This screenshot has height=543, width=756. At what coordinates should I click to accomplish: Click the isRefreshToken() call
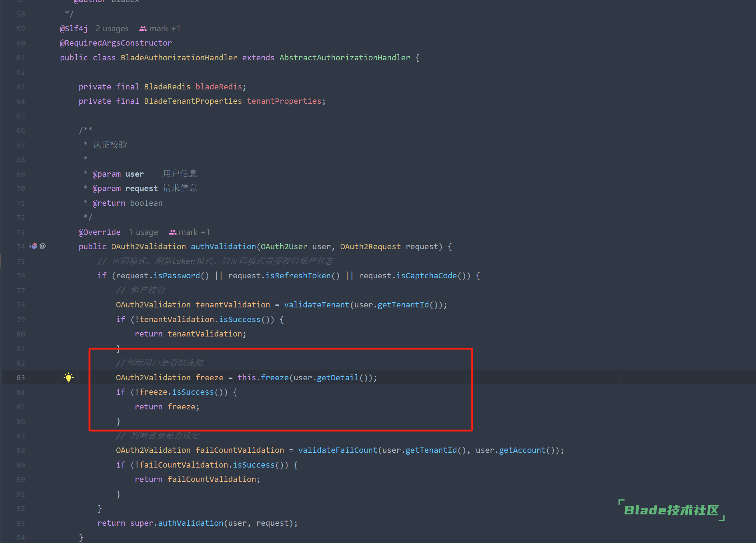tap(303, 275)
